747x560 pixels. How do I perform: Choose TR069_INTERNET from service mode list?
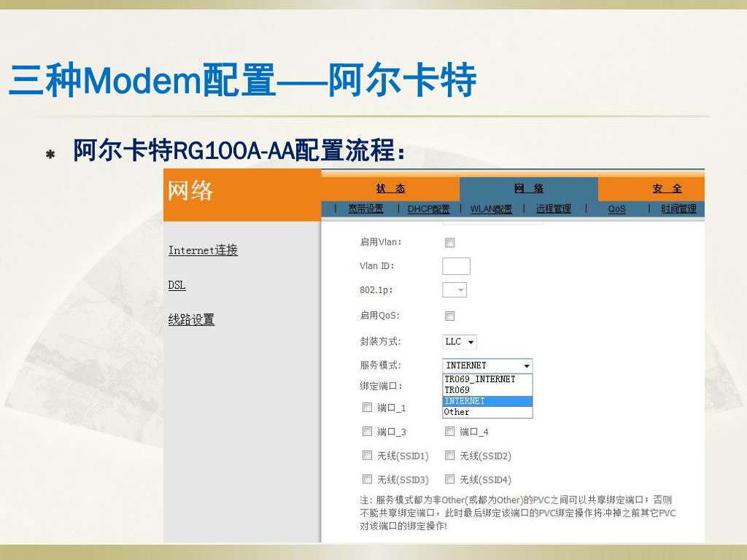coord(487,379)
